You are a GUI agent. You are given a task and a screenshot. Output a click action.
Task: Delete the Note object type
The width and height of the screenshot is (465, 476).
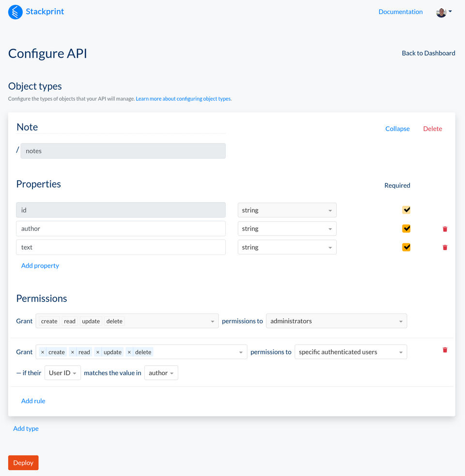point(433,129)
